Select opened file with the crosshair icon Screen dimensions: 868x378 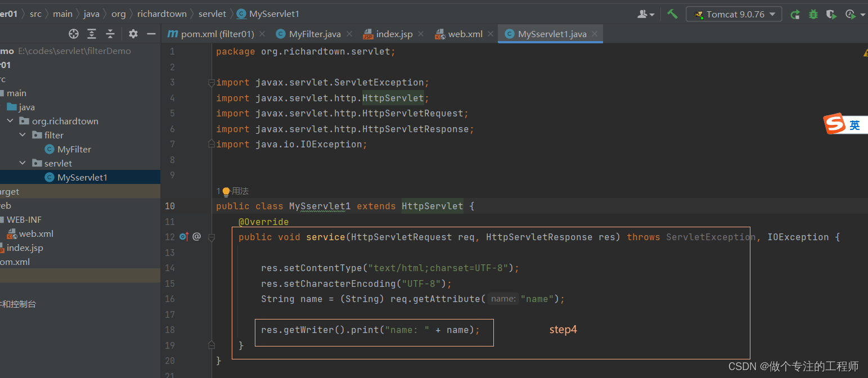73,34
